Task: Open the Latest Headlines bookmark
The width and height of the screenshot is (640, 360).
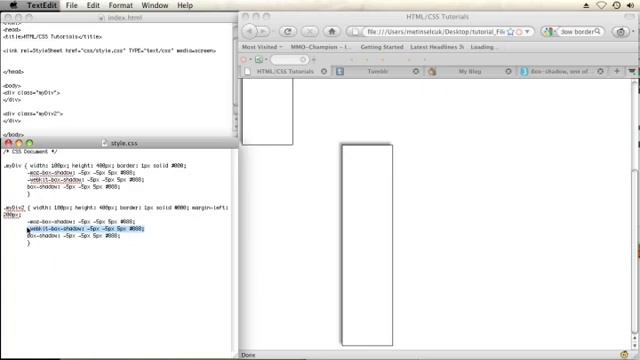Action: click(x=437, y=47)
